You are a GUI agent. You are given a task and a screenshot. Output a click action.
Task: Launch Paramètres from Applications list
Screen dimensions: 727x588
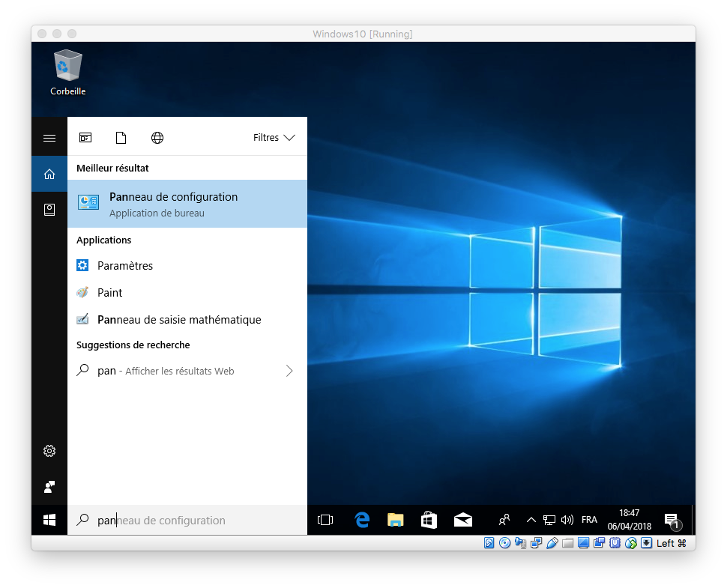click(x=187, y=265)
